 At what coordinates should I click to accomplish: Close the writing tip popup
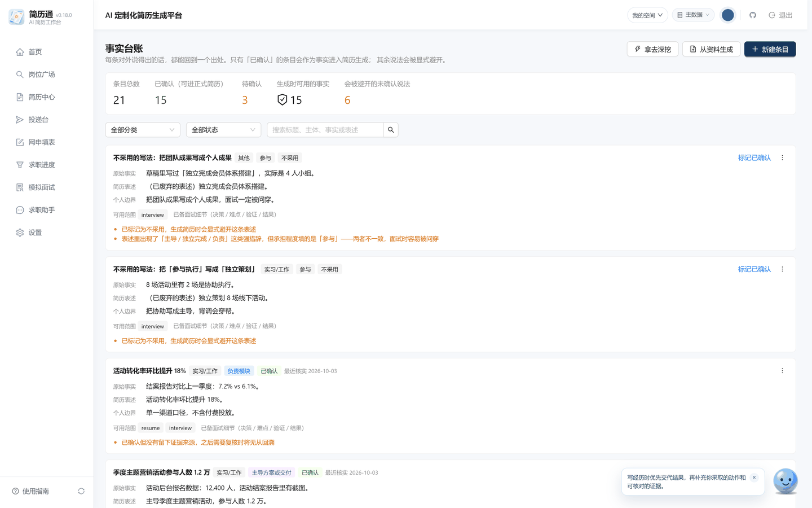[x=754, y=478]
